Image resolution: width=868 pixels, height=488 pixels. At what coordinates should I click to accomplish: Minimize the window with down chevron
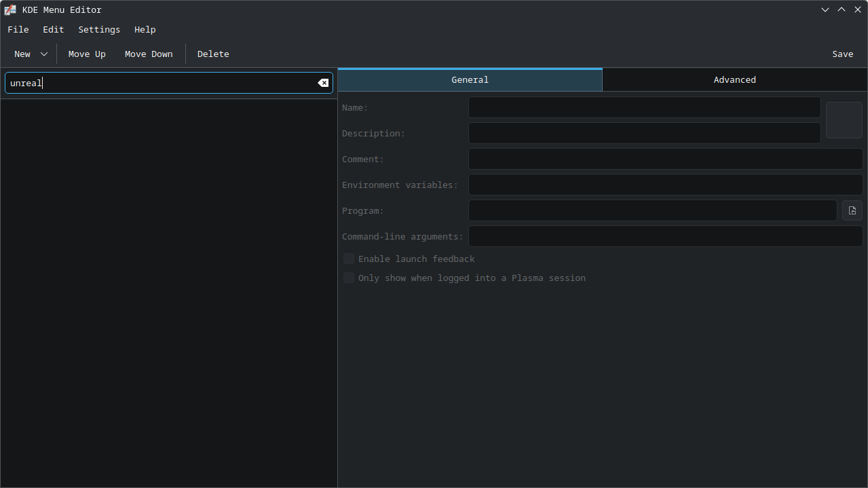[x=825, y=10]
